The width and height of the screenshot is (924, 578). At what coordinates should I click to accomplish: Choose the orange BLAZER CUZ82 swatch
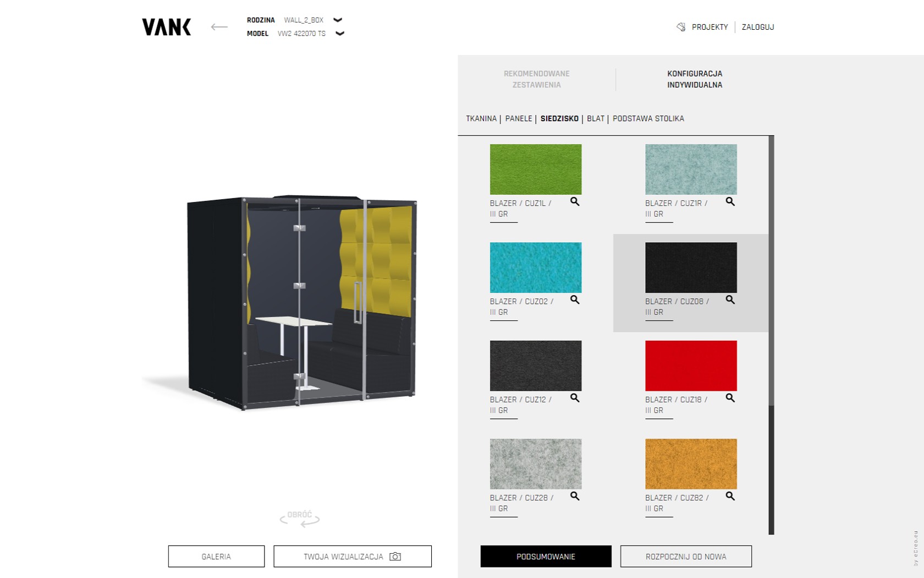pos(691,464)
